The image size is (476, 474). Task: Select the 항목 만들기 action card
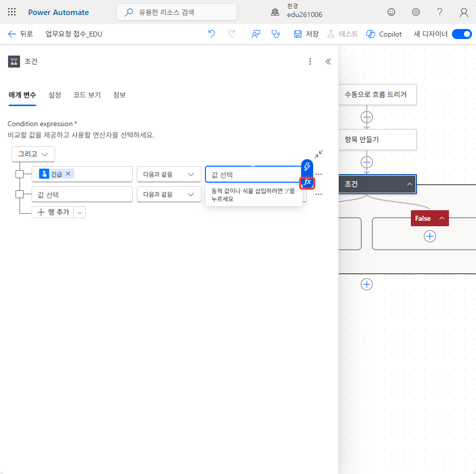point(377,140)
